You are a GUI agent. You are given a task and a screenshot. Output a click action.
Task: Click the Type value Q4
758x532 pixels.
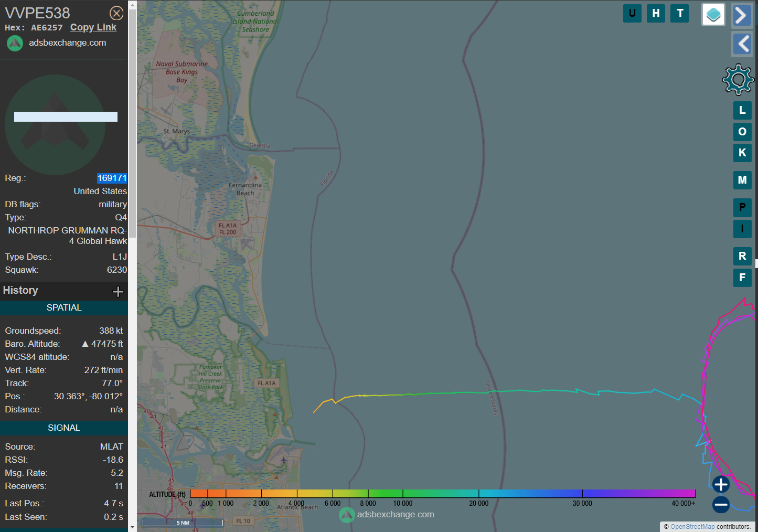click(x=121, y=218)
